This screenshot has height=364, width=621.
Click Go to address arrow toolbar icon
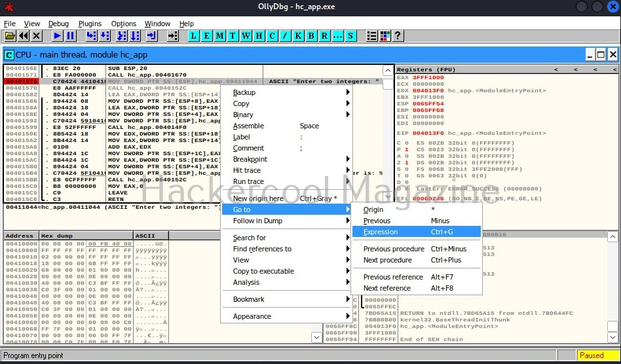click(x=172, y=36)
